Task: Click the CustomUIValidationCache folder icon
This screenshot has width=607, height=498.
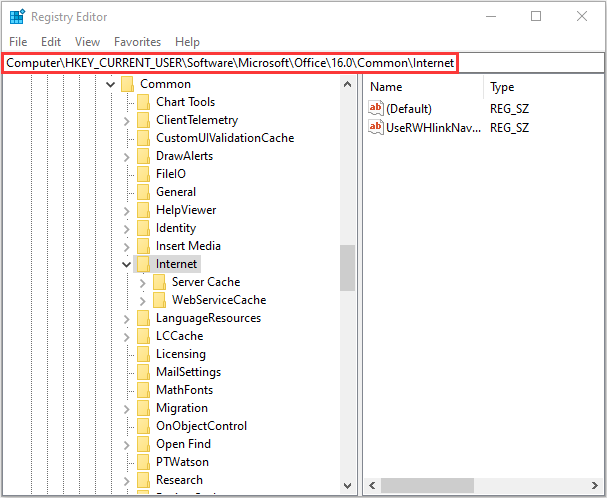Action: point(143,138)
